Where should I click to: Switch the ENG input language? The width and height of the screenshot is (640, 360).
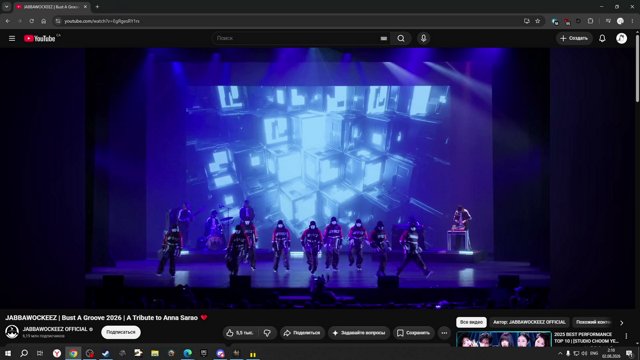[x=594, y=353]
